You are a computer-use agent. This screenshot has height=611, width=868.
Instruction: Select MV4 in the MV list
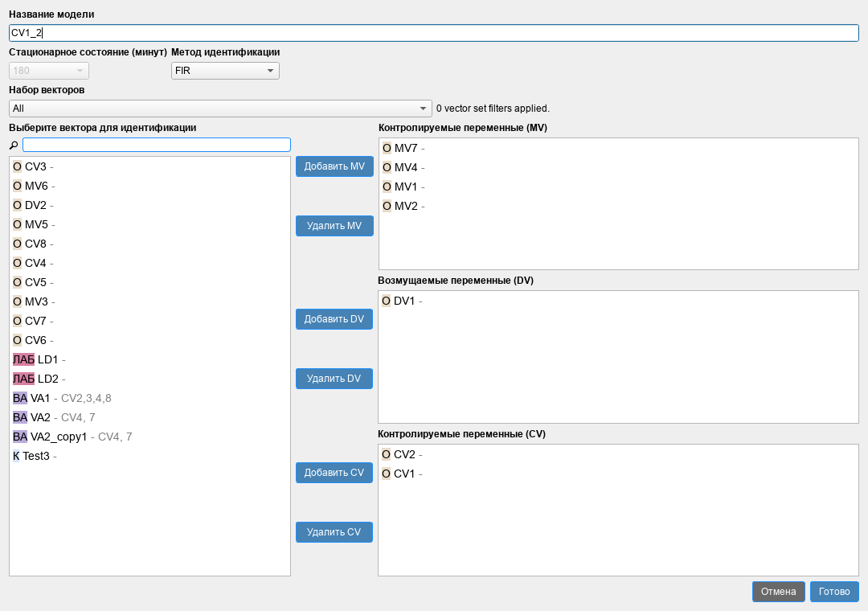click(x=618, y=167)
